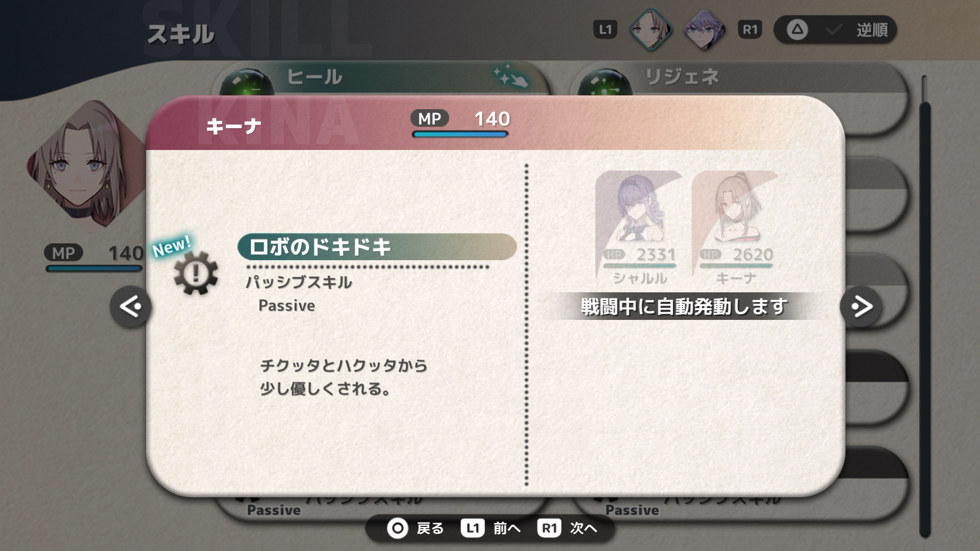Select the ヒール skill tab
Image resolution: width=980 pixels, height=551 pixels.
point(381,78)
